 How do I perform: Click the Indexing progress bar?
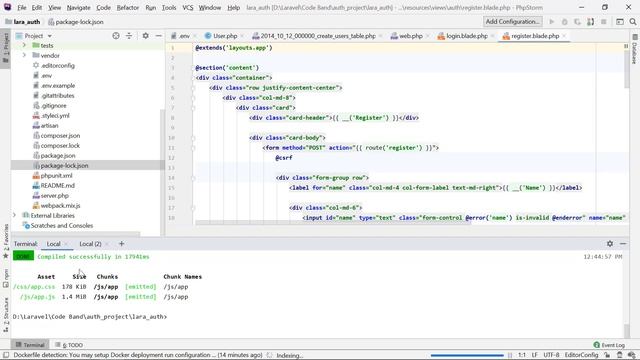click(x=467, y=355)
